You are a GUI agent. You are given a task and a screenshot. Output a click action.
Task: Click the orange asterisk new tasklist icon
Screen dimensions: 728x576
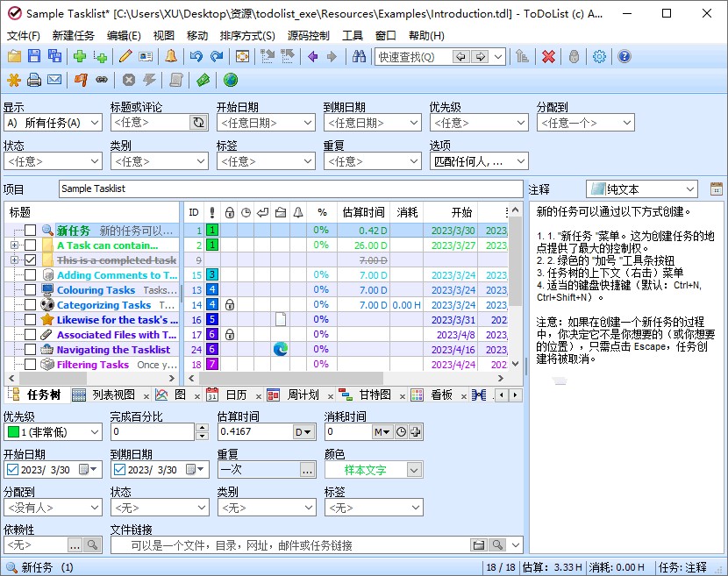click(x=14, y=81)
